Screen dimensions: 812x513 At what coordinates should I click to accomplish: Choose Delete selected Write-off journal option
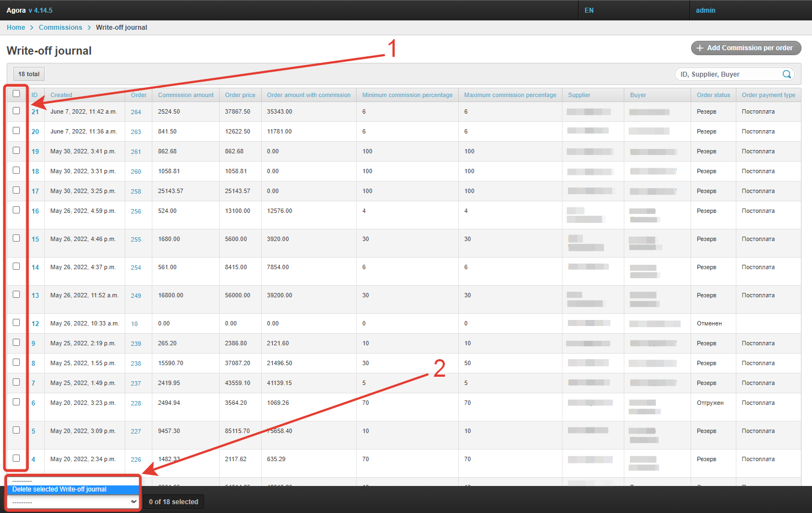(x=60, y=489)
